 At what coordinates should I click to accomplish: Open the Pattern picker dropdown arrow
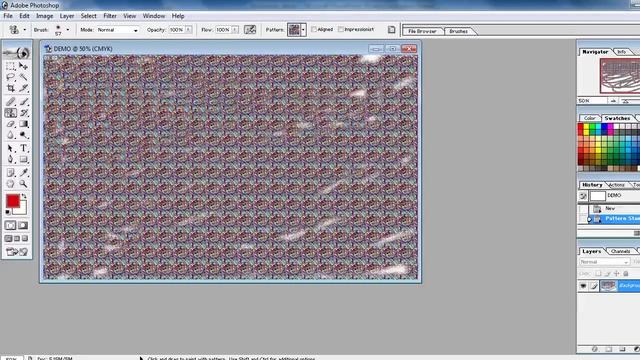pyautogui.click(x=303, y=30)
